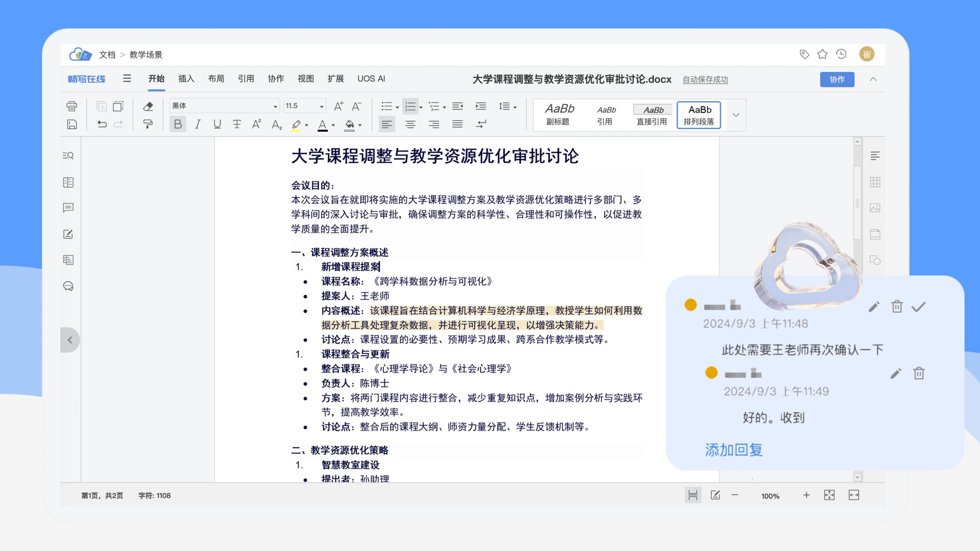Open the edit review icon in left sidebar
Image resolution: width=980 pixels, height=551 pixels.
pos(68,234)
